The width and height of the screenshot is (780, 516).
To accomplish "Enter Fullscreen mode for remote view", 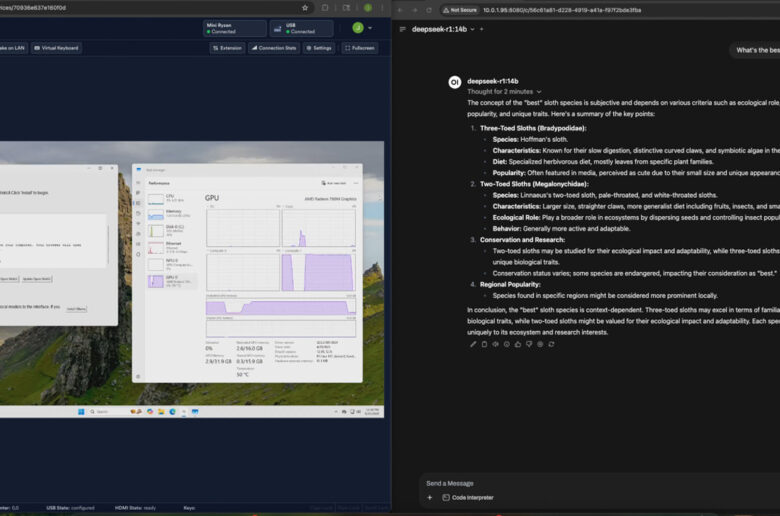I will coord(360,47).
